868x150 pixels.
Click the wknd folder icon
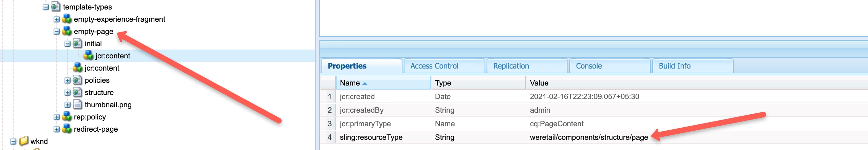24,141
